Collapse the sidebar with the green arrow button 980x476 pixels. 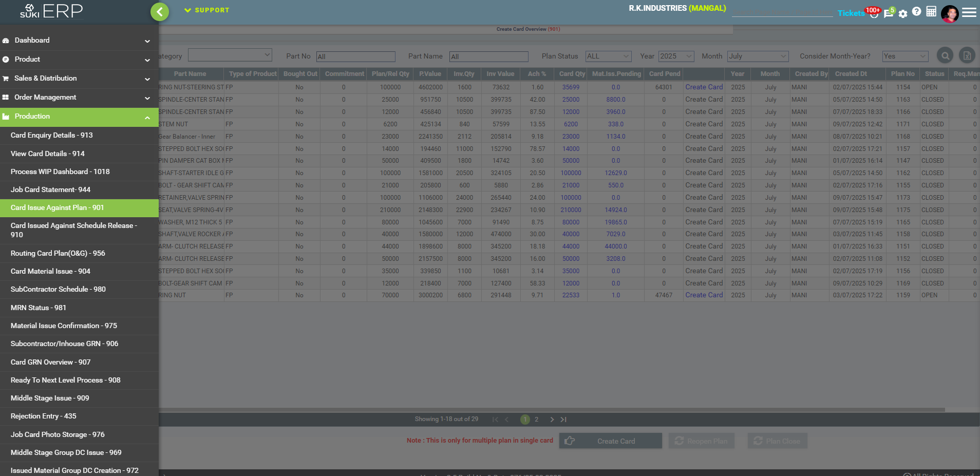coord(160,12)
